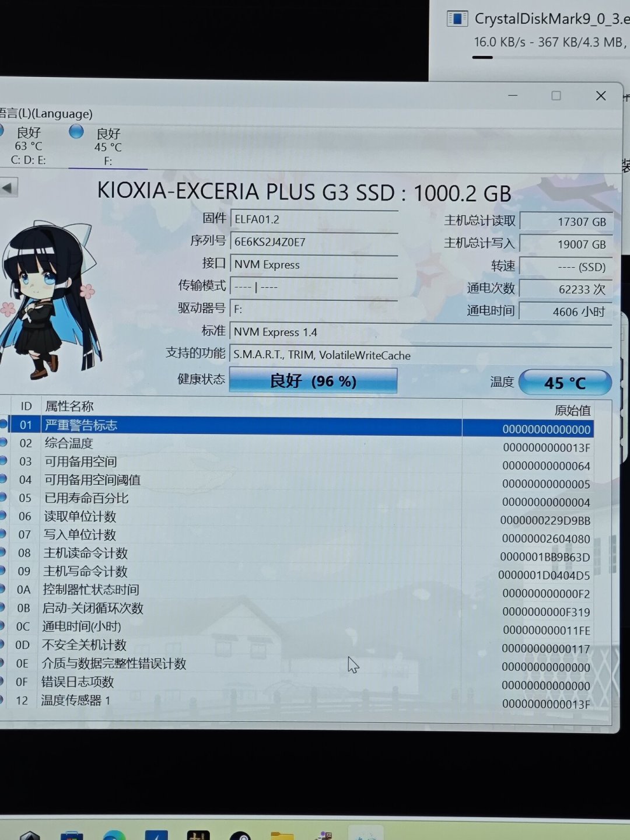
Task: Click the blue status circle beside the F: disk
Action: tap(76, 132)
